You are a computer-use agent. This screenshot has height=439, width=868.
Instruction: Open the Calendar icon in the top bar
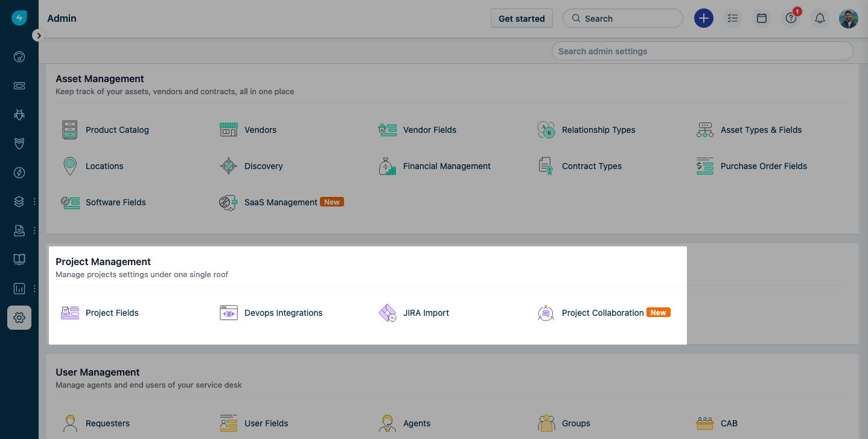pyautogui.click(x=761, y=18)
